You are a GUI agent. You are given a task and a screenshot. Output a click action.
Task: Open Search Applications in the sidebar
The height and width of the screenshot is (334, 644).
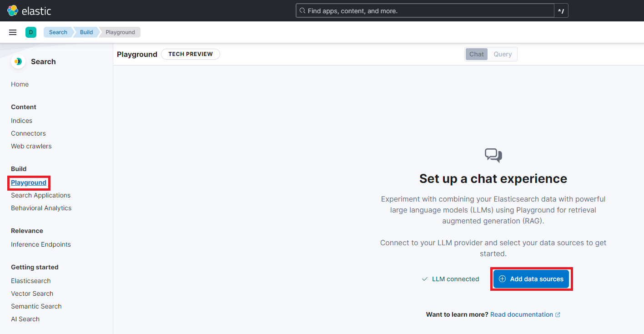[40, 195]
